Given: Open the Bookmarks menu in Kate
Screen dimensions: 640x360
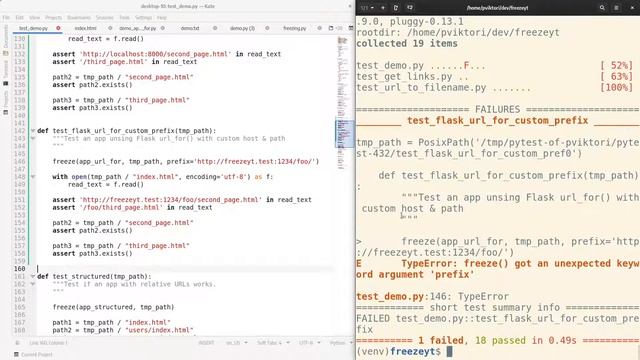Looking at the screenshot, I should pyautogui.click(x=79, y=18).
